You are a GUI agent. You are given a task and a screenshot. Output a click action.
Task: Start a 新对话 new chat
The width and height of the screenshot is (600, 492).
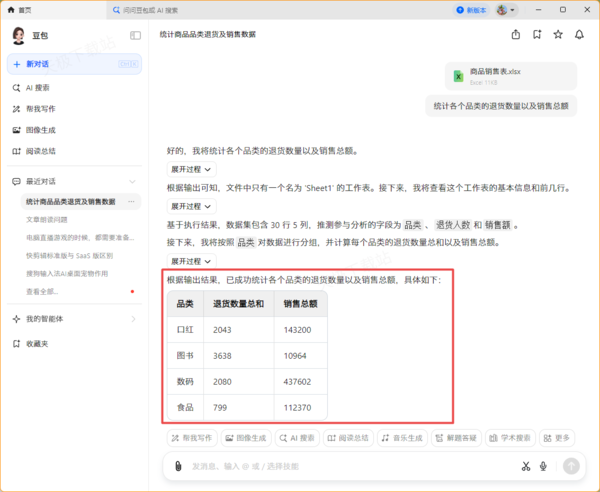click(x=74, y=64)
